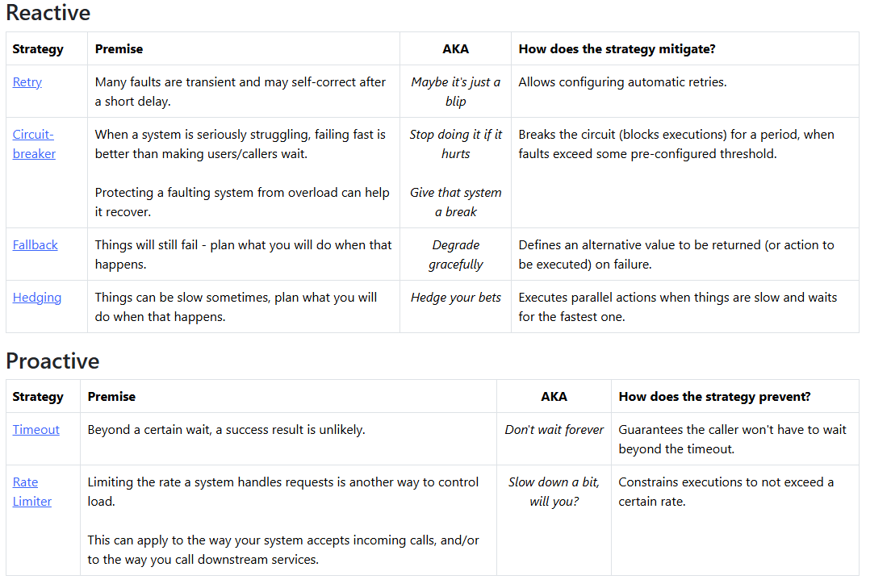The height and width of the screenshot is (588, 891).
Task: Click the Reactive table's AKA column header
Action: point(456,49)
